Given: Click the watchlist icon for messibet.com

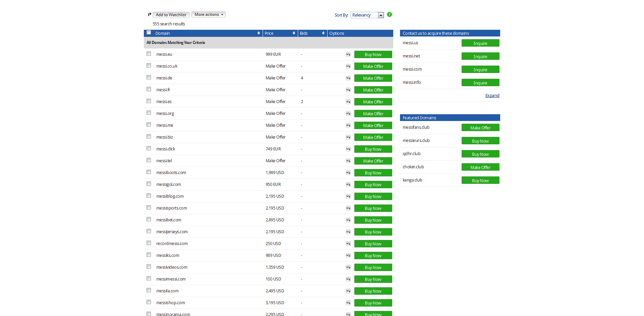Looking at the screenshot, I should click(x=348, y=220).
